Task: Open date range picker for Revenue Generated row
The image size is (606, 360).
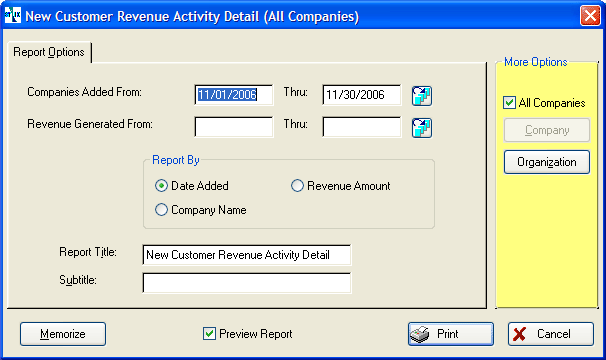Action: (x=422, y=128)
